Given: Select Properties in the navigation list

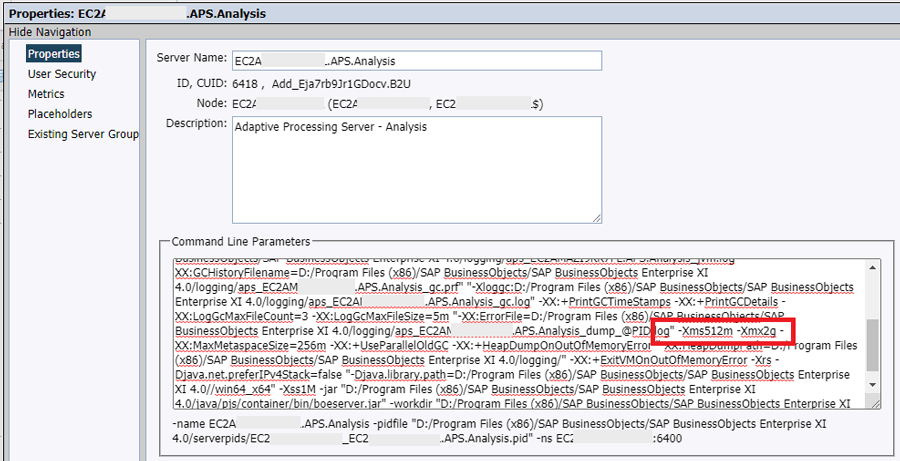Looking at the screenshot, I should (54, 54).
